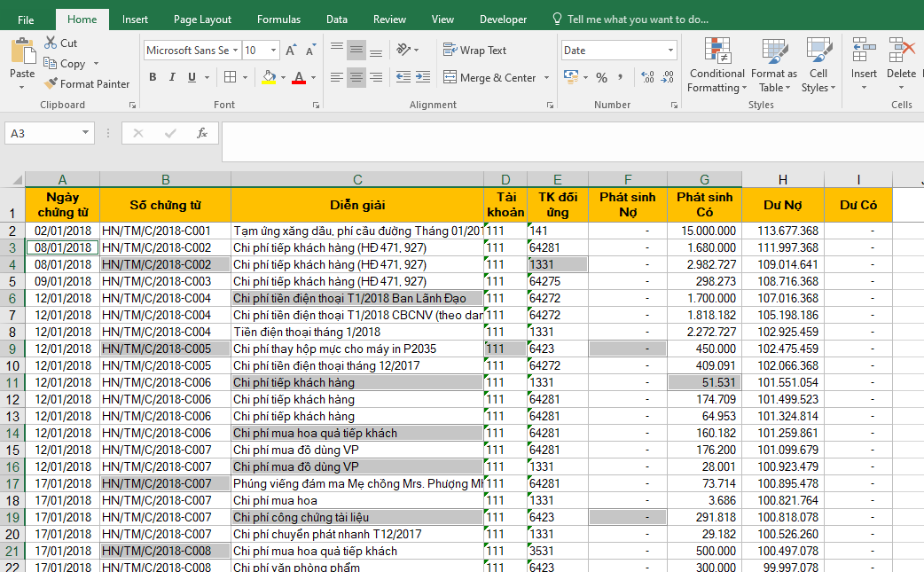
Task: Toggle Bold formatting
Action: coord(153,78)
